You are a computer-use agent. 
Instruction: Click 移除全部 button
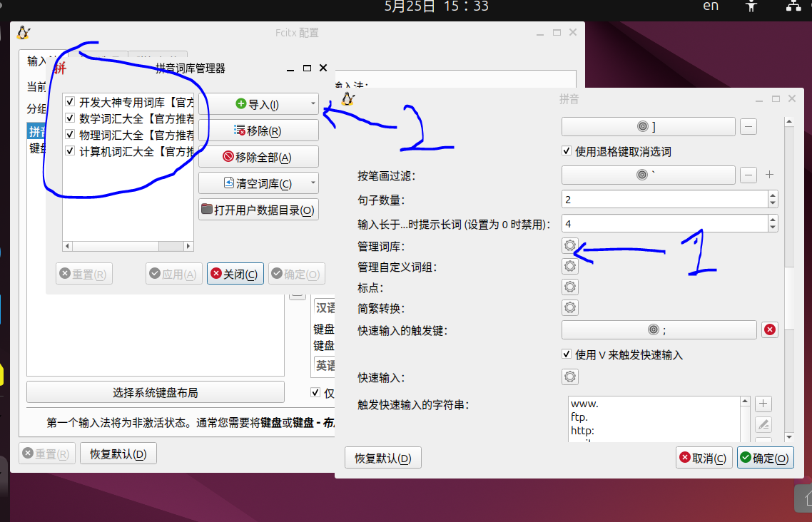[x=258, y=157]
